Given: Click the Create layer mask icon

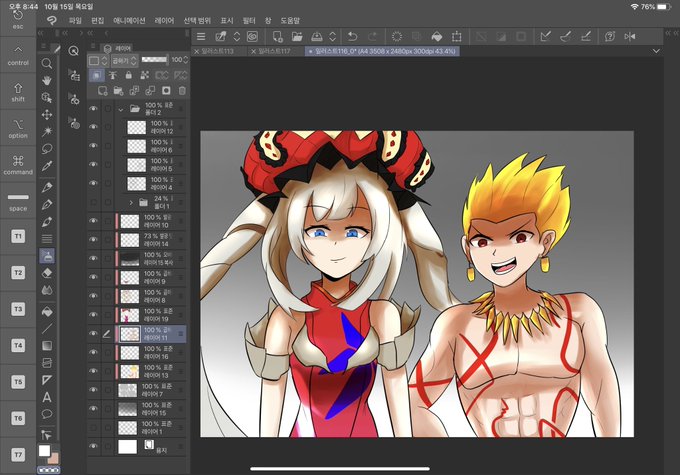Looking at the screenshot, I should pyautogui.click(x=166, y=91).
